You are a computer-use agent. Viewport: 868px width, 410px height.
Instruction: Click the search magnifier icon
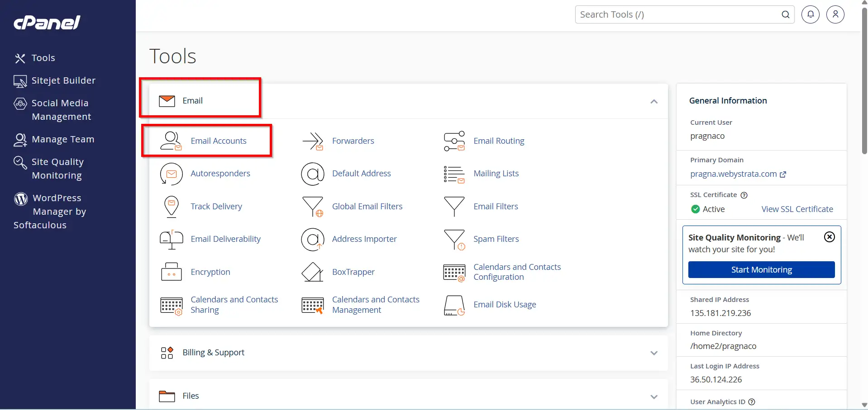(x=786, y=14)
